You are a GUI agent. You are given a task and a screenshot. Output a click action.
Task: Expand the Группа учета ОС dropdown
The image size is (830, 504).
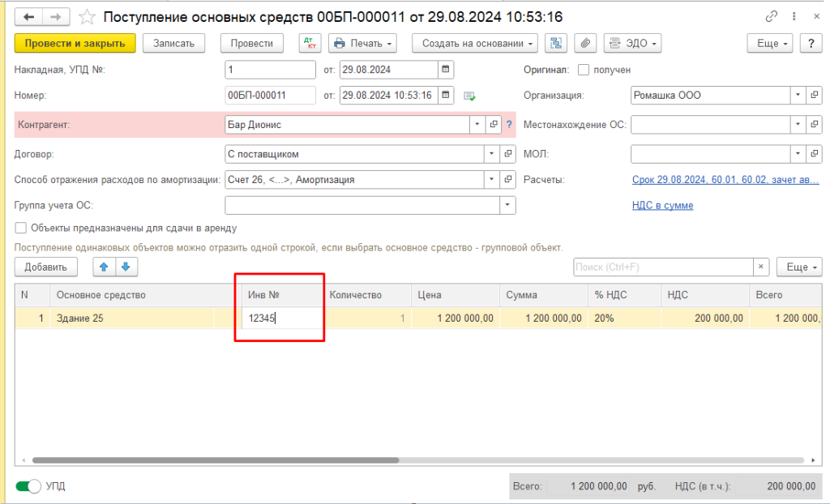(508, 205)
